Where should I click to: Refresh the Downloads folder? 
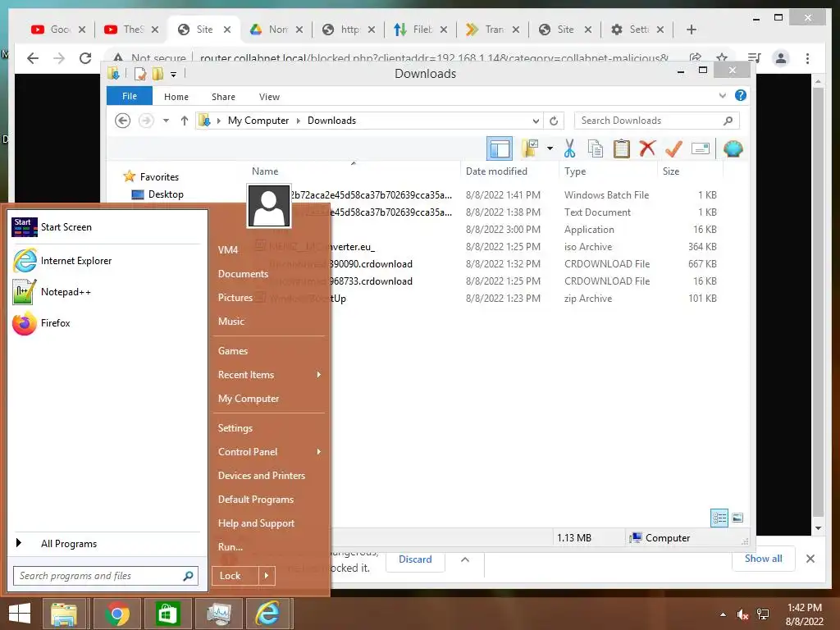click(554, 121)
